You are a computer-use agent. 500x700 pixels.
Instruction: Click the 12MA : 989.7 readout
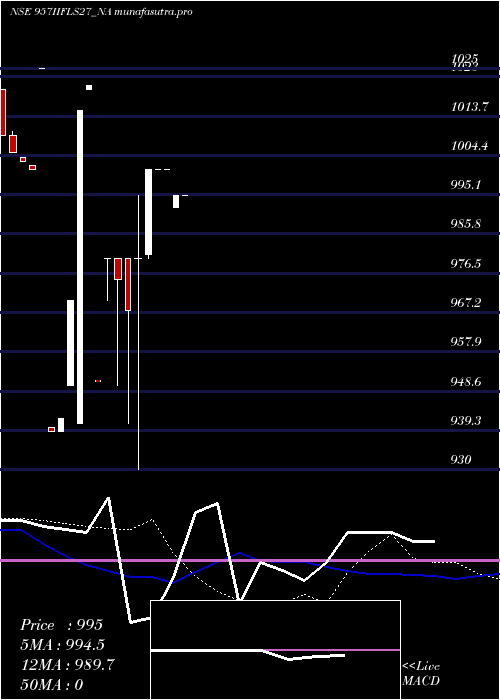pos(67,664)
